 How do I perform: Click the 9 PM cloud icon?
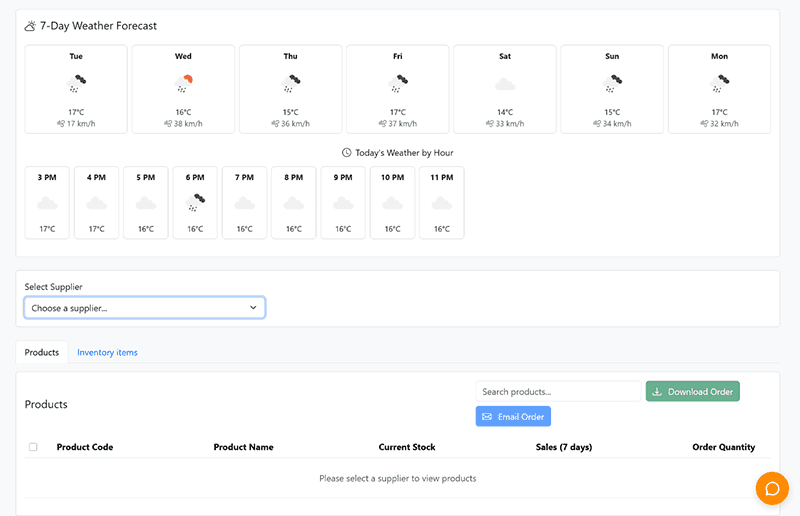point(343,204)
